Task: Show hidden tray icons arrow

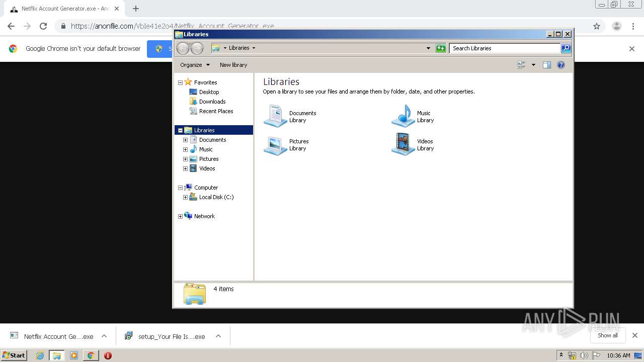Action: [561, 355]
